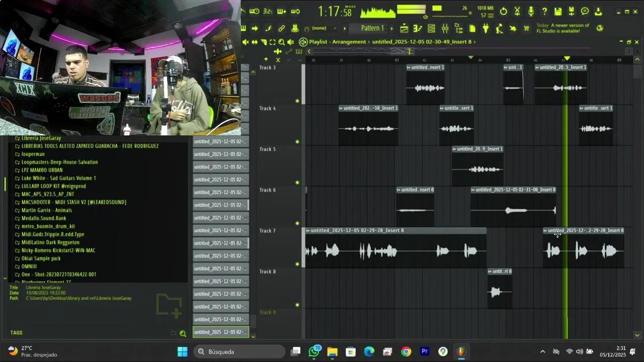Mute Track 8 via its green dot
644x362 pixels.
pos(297,305)
